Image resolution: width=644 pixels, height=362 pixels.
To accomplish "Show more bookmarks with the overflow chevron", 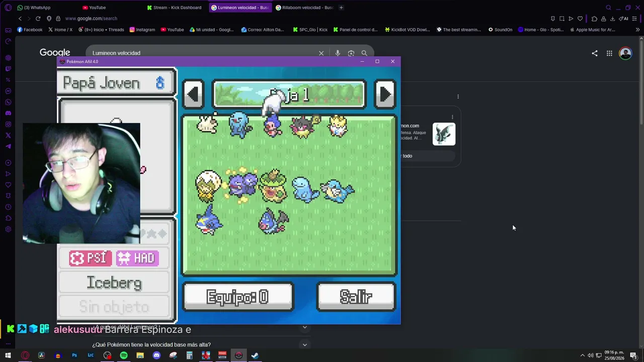I will tap(637, 30).
